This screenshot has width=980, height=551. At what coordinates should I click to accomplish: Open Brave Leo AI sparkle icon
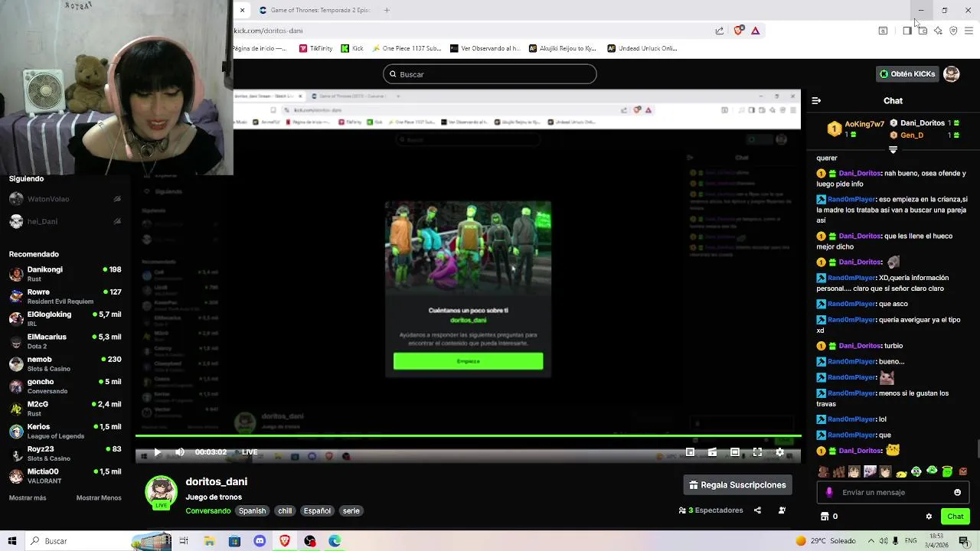(x=938, y=31)
